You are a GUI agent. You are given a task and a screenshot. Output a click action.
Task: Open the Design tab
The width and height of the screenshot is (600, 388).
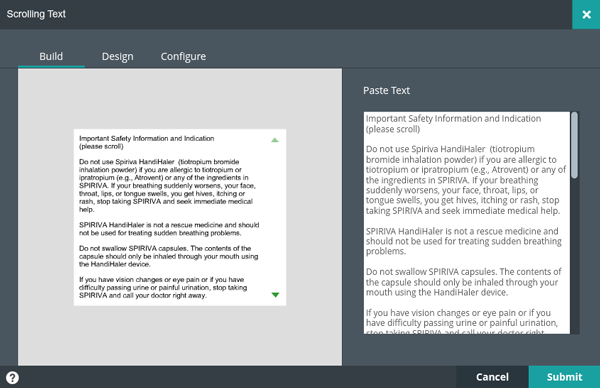click(x=117, y=57)
